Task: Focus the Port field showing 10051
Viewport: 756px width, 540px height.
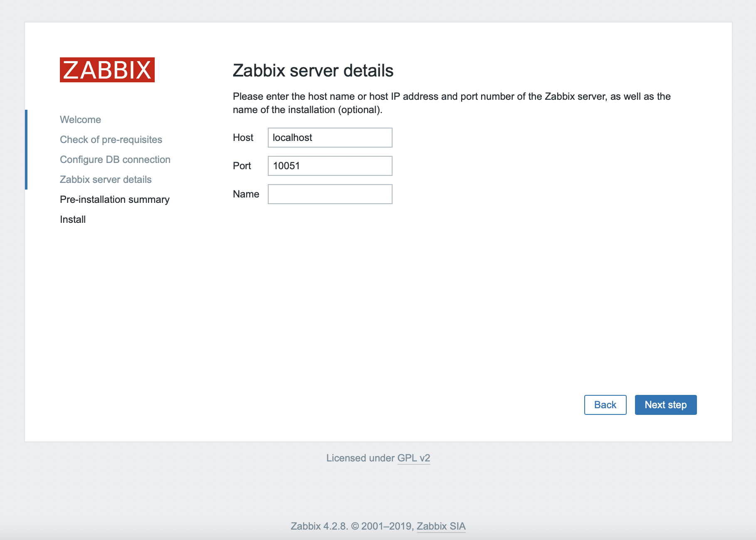Action: pos(330,166)
